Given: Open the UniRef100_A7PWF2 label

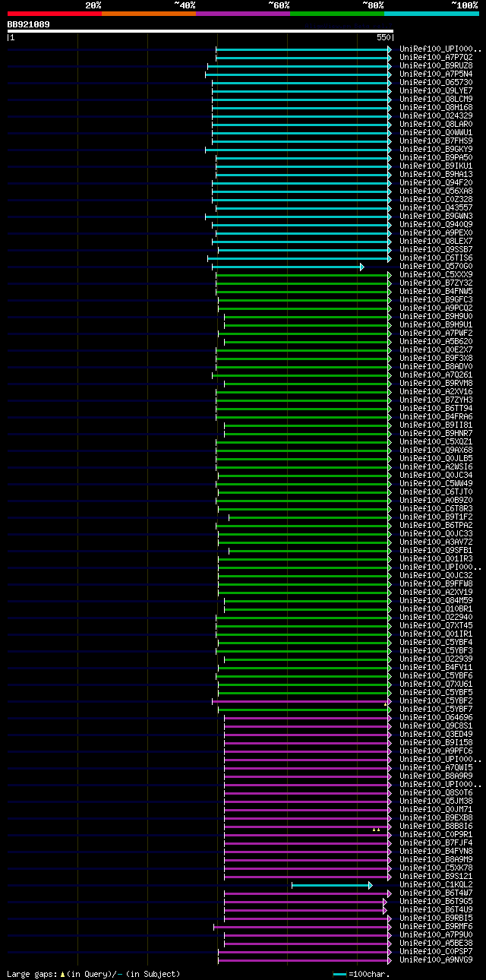Looking at the screenshot, I should coord(436,333).
